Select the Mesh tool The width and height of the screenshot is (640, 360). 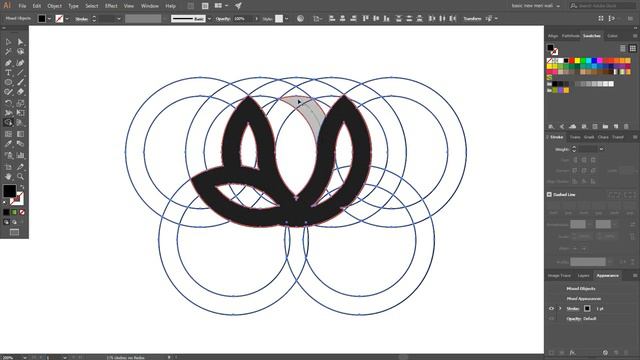[8, 134]
